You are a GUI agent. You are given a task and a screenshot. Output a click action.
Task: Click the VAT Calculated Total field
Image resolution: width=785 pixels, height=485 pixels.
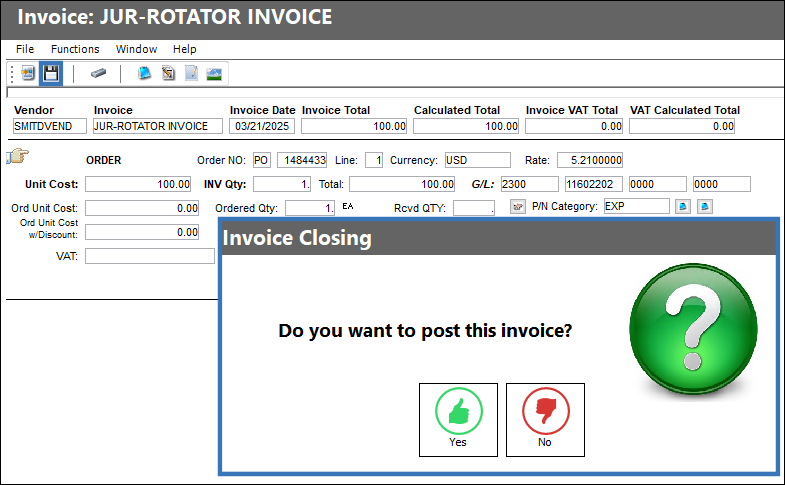(x=682, y=126)
